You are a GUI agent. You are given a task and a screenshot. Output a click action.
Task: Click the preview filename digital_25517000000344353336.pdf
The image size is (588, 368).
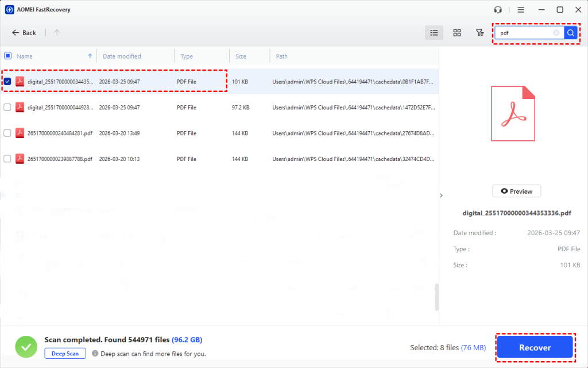(x=516, y=213)
